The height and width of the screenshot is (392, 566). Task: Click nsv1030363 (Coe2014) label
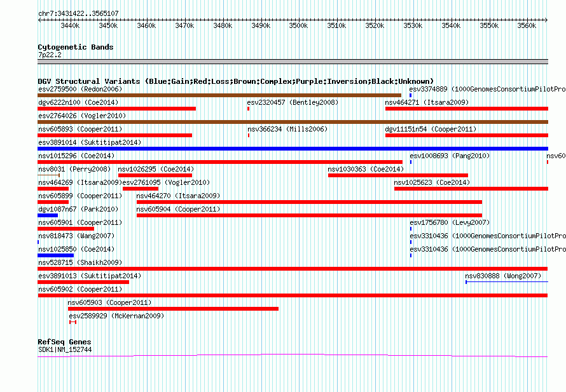(366, 169)
